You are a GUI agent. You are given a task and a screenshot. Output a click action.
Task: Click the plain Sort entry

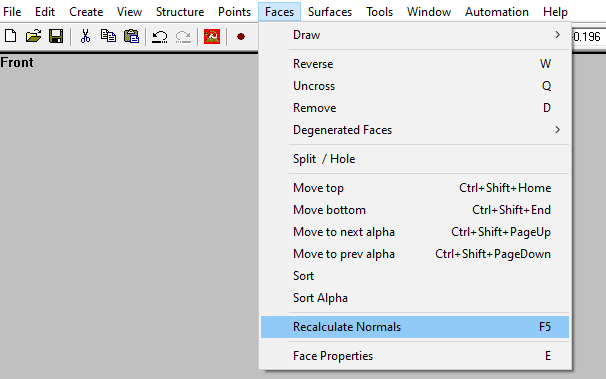(415, 276)
